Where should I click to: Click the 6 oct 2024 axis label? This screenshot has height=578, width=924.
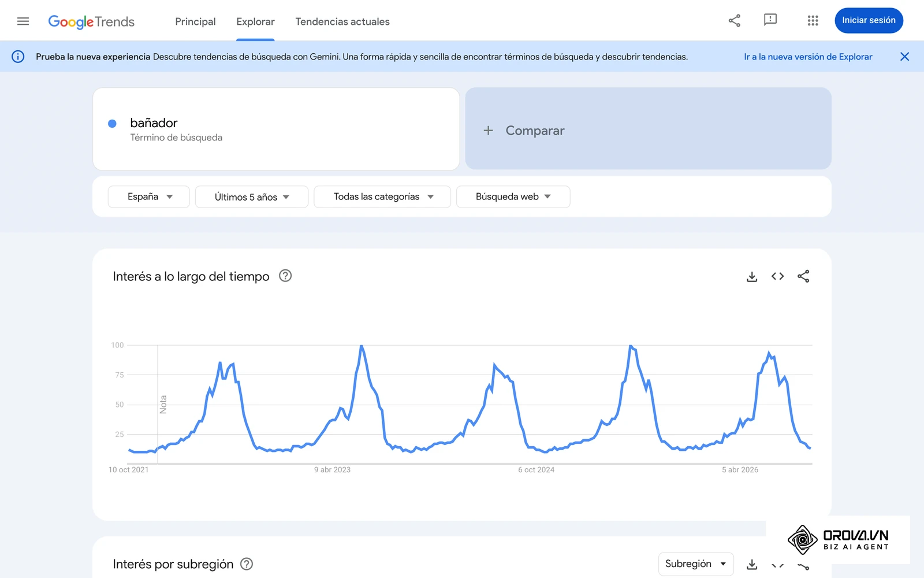point(536,470)
